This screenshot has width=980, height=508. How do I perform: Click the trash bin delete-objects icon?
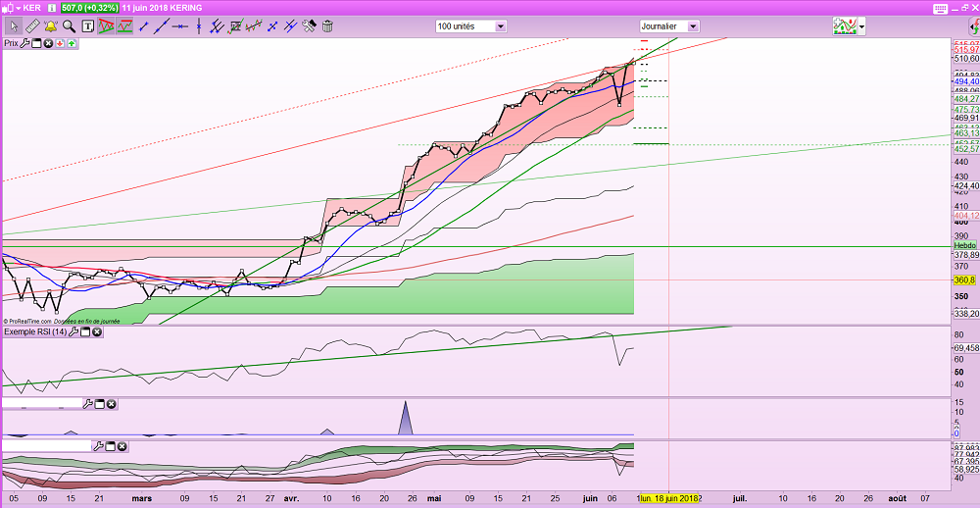point(327,26)
